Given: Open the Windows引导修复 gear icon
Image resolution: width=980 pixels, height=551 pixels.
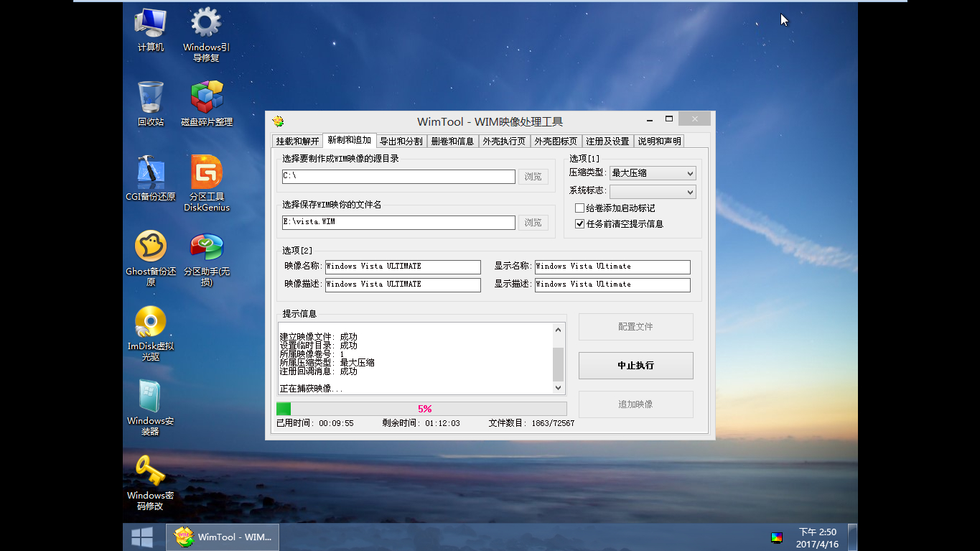Looking at the screenshot, I should [x=206, y=34].
